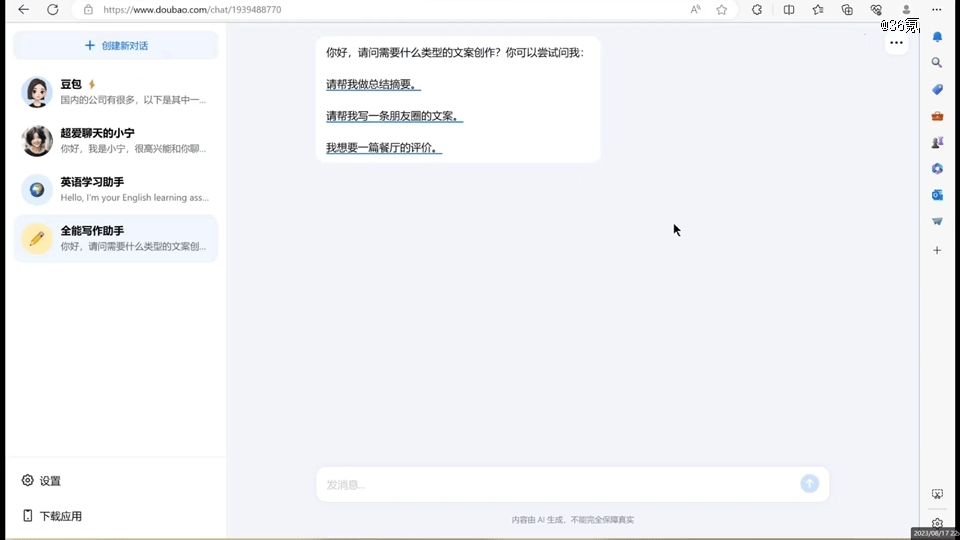
Task: Open the shopping tag icon in the sidebar
Action: point(937,89)
